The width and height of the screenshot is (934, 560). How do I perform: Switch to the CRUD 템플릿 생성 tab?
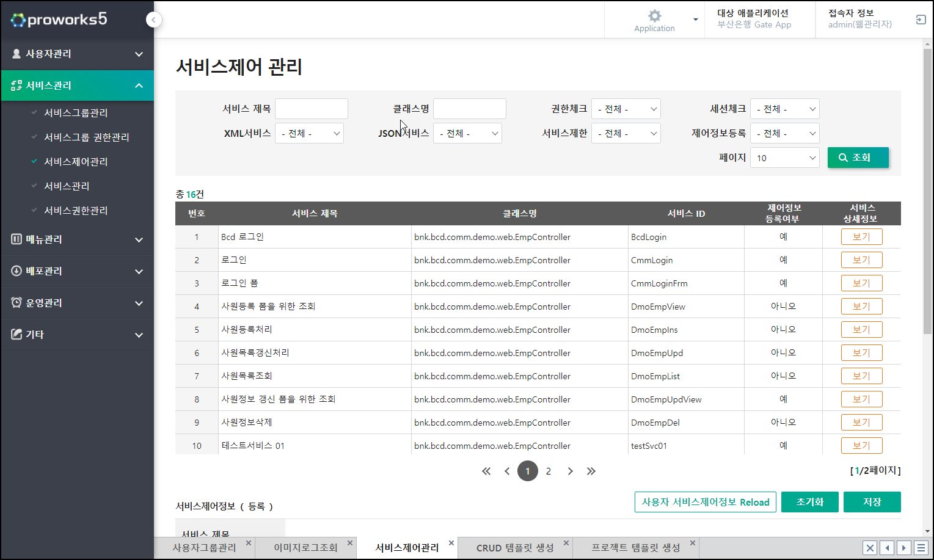coord(514,548)
